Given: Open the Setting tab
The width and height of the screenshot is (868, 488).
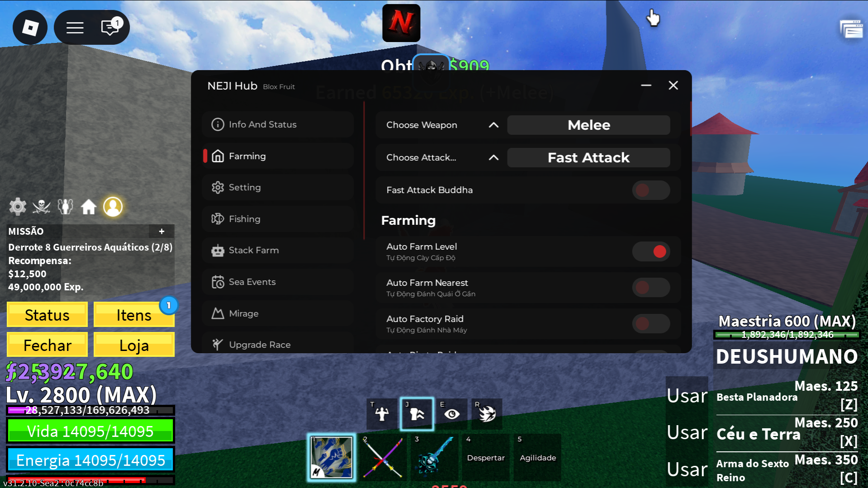Looking at the screenshot, I should (x=278, y=187).
